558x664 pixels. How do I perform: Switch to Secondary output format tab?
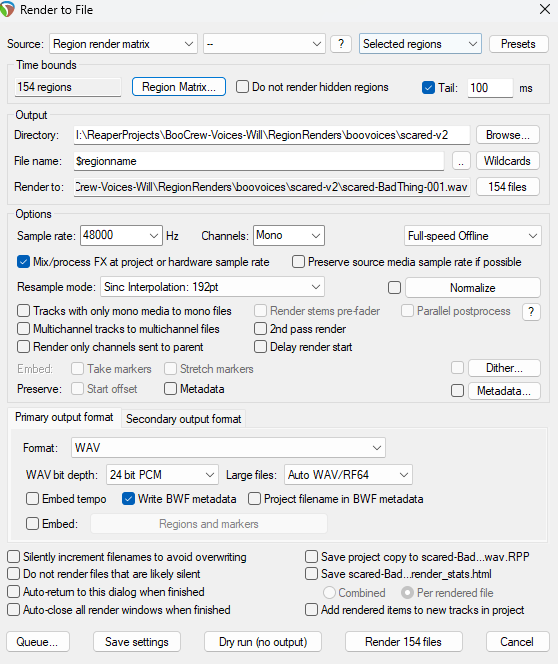tap(183, 419)
